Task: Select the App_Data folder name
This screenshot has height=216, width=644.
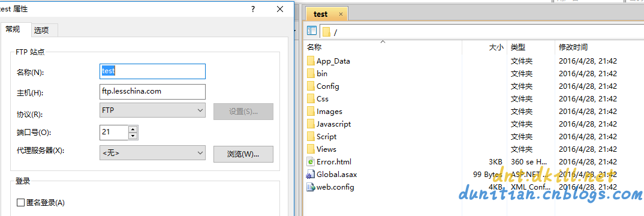Action: [333, 61]
